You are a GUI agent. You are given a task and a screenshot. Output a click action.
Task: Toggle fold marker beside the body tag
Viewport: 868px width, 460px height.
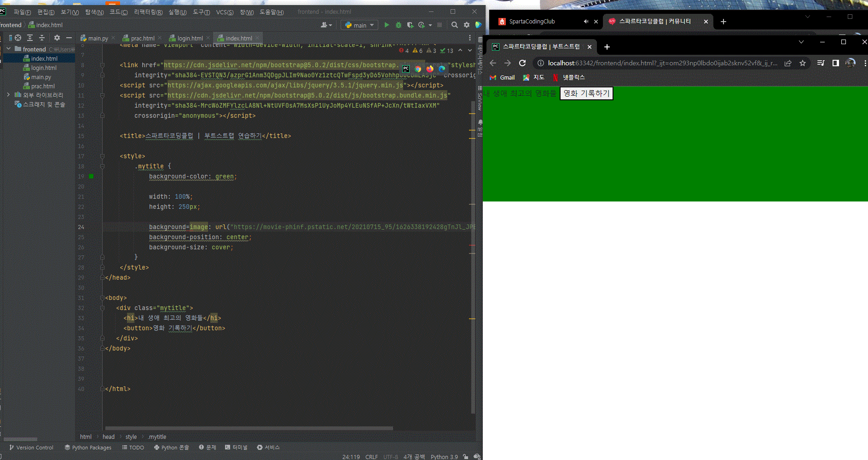102,298
